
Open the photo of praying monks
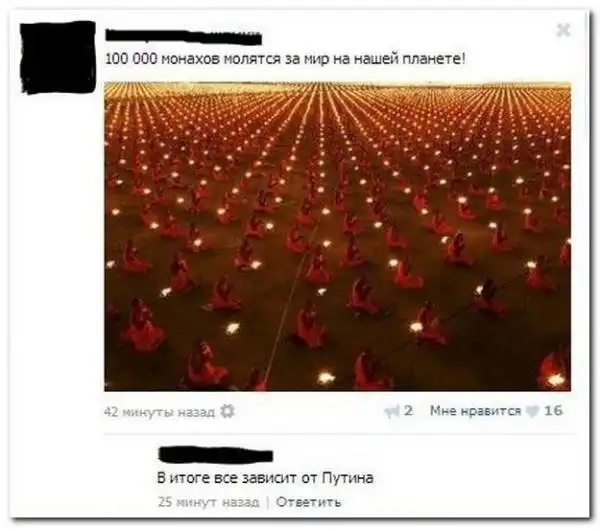pyautogui.click(x=337, y=236)
